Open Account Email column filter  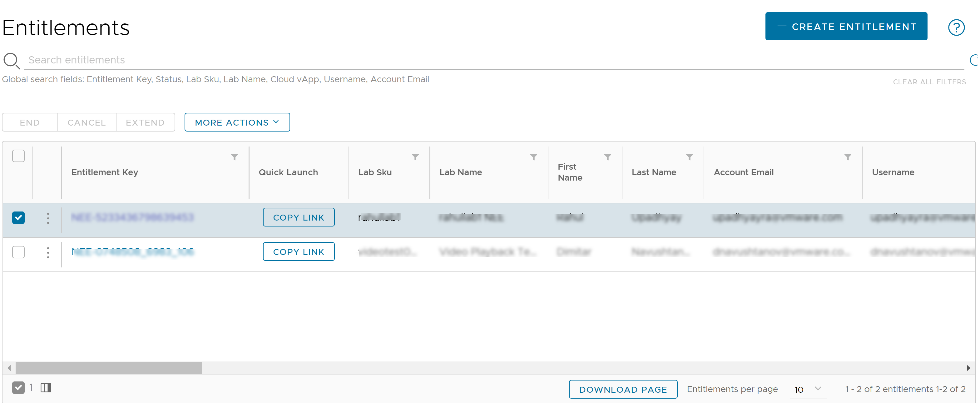click(x=847, y=157)
